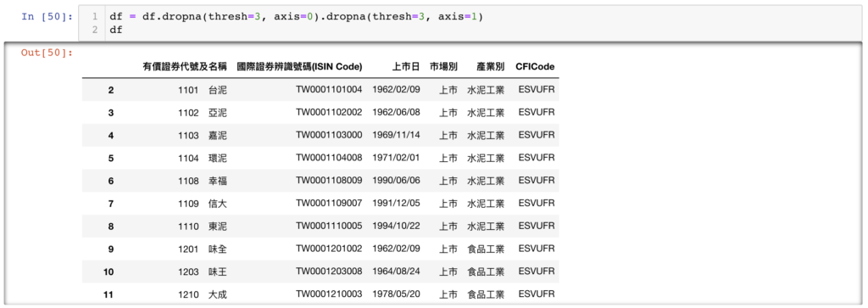868x308 pixels.
Task: Click the 產業別 column header
Action: pyautogui.click(x=491, y=66)
